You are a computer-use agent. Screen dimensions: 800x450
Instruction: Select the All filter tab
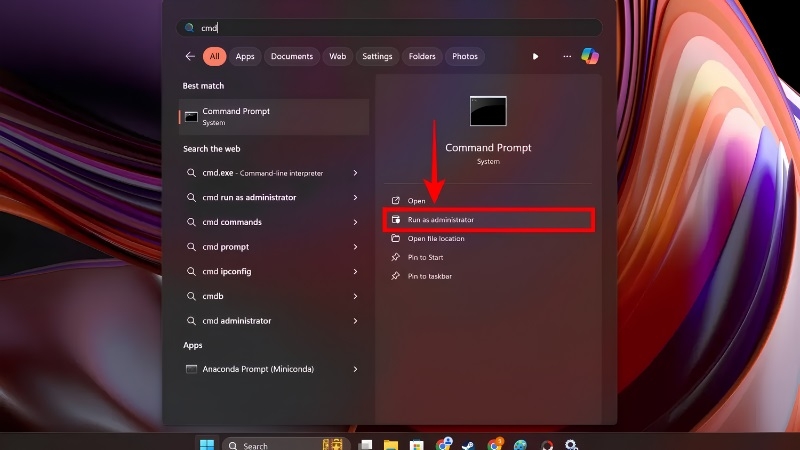coord(214,56)
